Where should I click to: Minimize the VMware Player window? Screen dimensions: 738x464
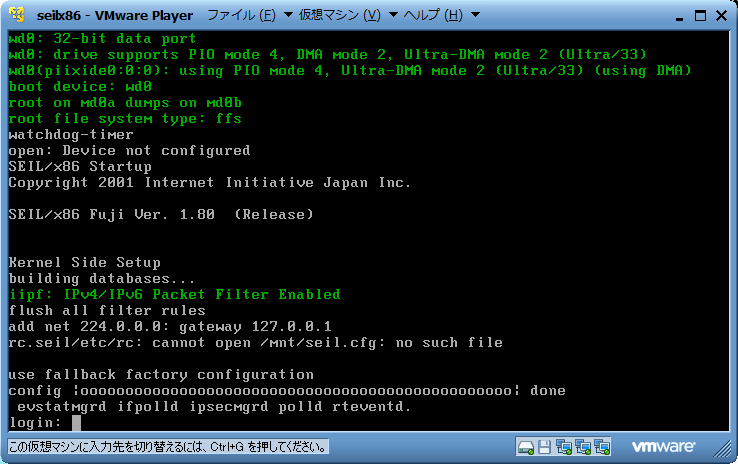(679, 17)
